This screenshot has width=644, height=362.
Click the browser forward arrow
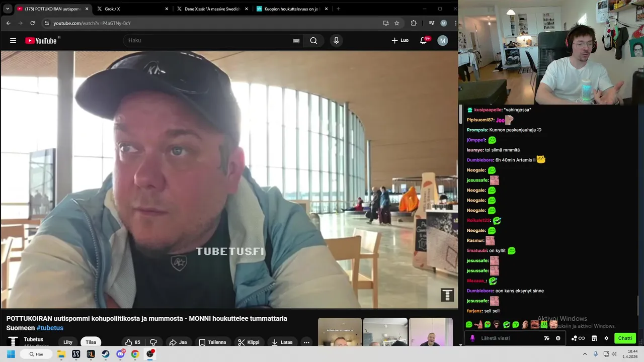tap(20, 23)
